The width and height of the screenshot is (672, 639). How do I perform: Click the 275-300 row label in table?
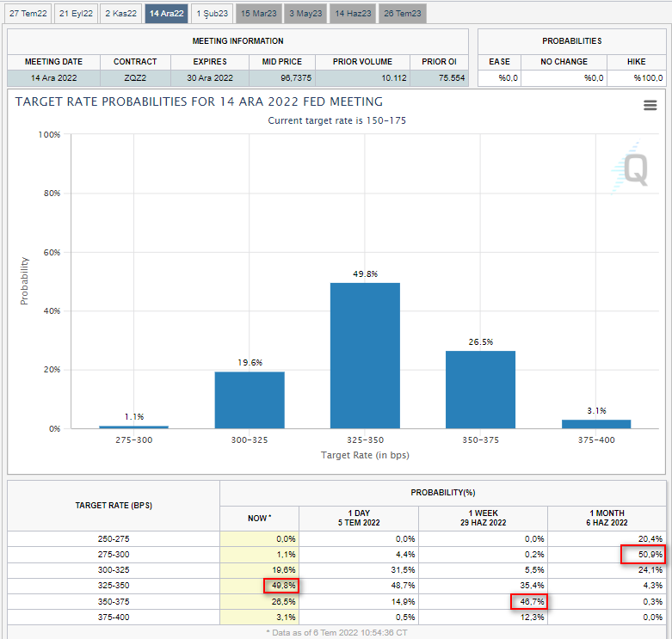pyautogui.click(x=114, y=554)
